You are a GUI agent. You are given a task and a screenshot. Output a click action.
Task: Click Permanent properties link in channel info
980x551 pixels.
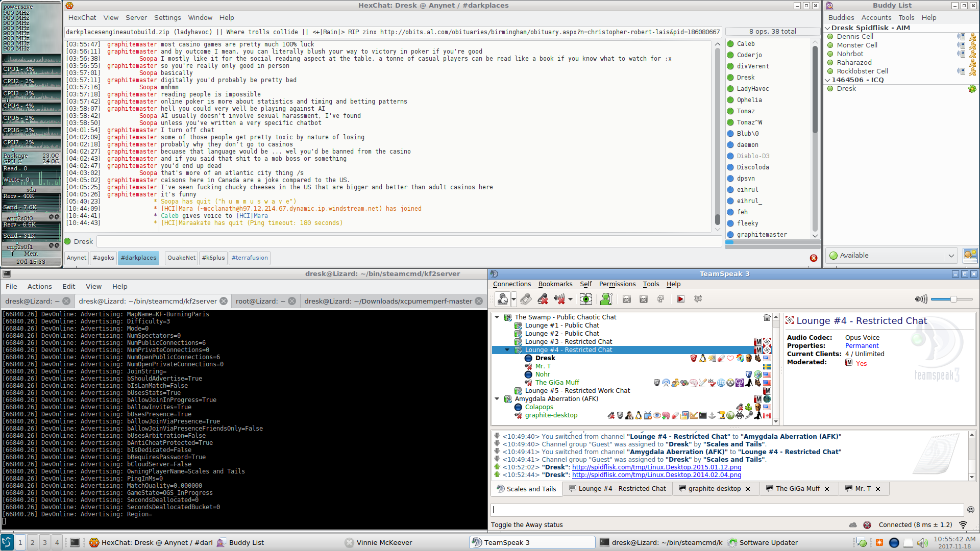click(x=862, y=345)
